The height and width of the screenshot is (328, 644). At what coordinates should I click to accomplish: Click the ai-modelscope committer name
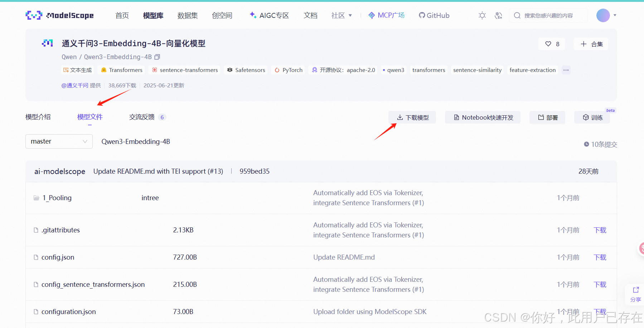(60, 171)
